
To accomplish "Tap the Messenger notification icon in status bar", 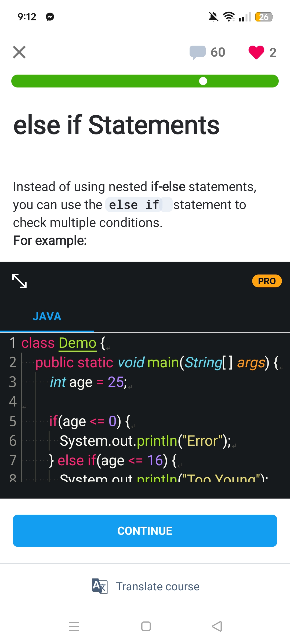I will 50,17.
